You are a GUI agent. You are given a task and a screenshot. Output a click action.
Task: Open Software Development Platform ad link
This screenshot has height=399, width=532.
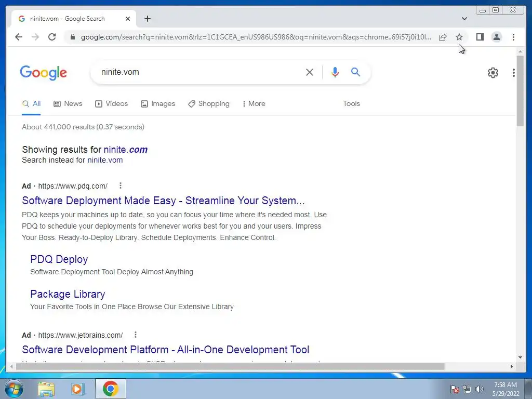coord(166,350)
